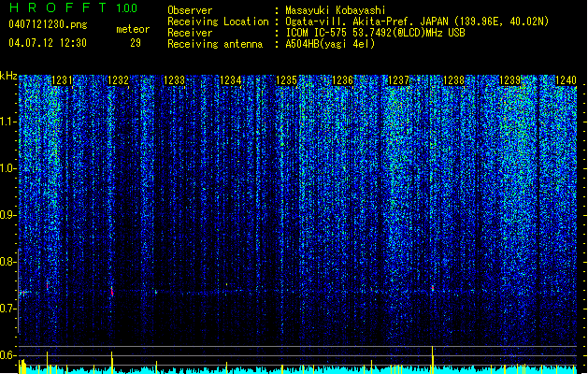The image size is (588, 374).
Task: Click the 0.7 kHz axis label
Action: pyautogui.click(x=7, y=309)
